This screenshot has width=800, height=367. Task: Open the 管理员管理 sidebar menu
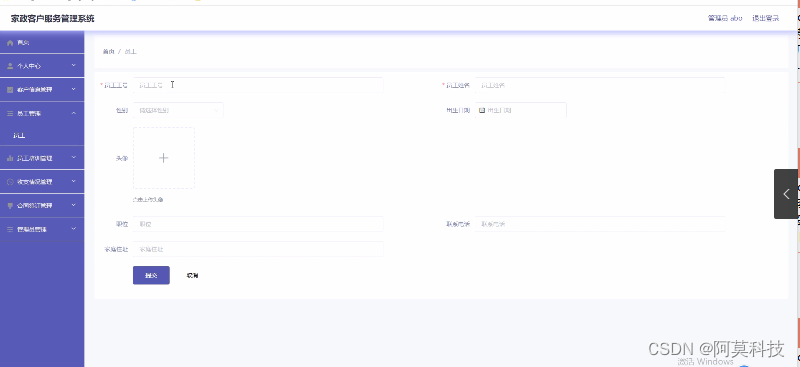tap(42, 230)
